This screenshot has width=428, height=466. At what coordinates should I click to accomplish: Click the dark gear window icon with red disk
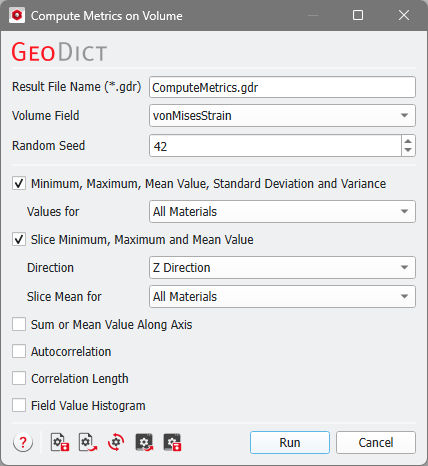click(172, 442)
